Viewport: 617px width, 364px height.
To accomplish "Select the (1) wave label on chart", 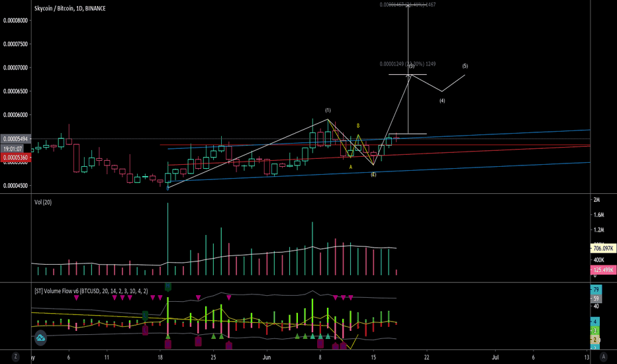I will click(328, 110).
